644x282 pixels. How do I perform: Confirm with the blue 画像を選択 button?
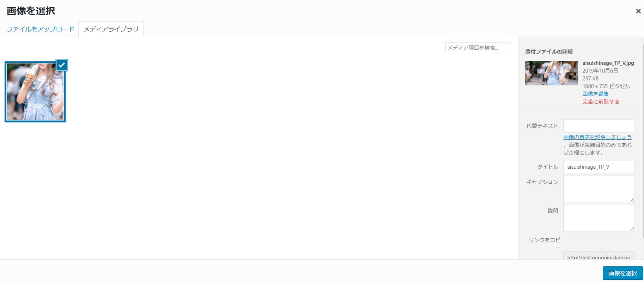point(622,273)
